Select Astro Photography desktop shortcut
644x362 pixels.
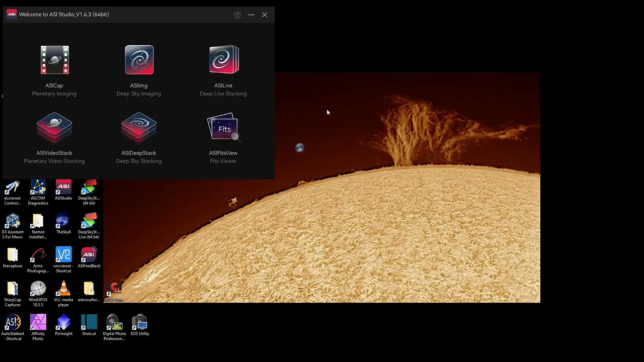point(38,260)
